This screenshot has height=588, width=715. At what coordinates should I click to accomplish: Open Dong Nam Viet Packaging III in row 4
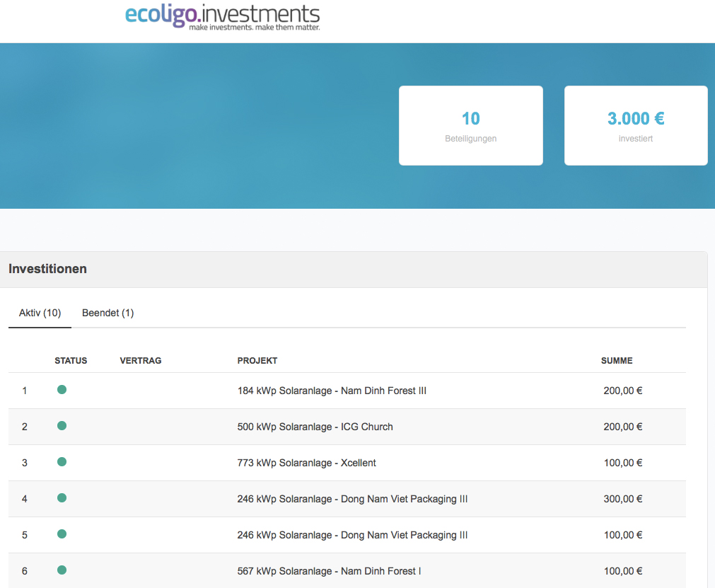click(x=352, y=499)
